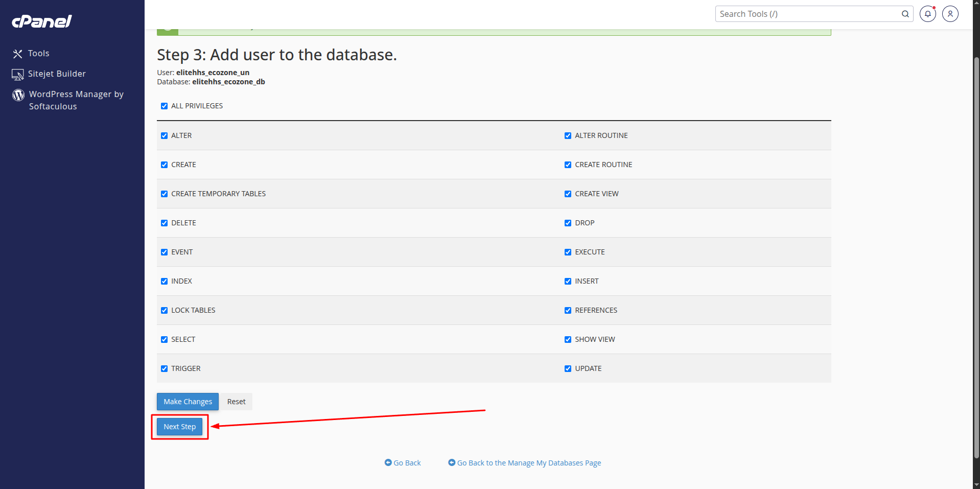Go Back to Manage My Databases Page
This screenshot has height=489, width=980.
point(529,463)
